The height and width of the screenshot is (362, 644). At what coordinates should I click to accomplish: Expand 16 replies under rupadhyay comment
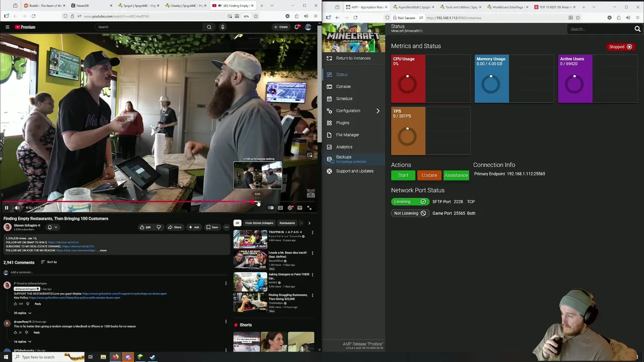(x=22, y=342)
